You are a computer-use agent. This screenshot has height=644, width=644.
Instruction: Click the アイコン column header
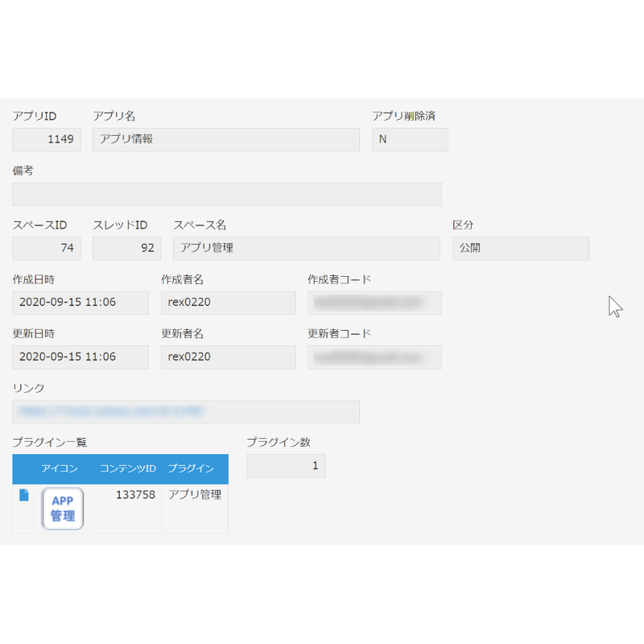59,469
